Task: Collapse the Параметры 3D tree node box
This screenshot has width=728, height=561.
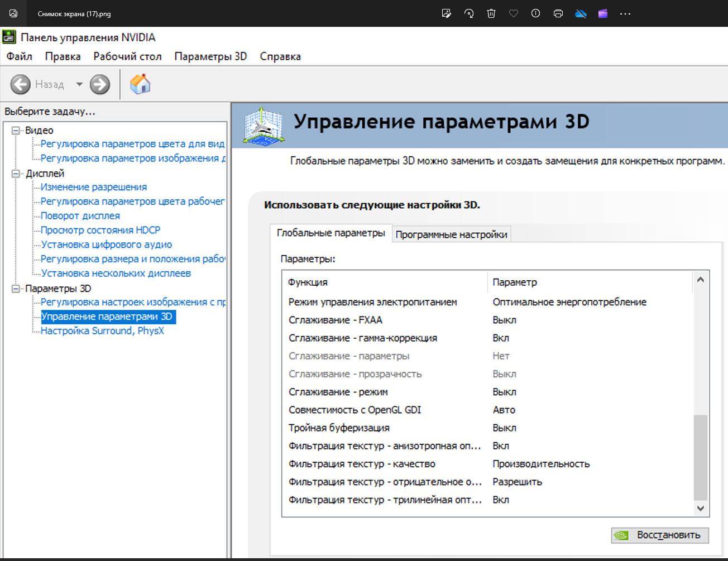Action: coord(16,289)
